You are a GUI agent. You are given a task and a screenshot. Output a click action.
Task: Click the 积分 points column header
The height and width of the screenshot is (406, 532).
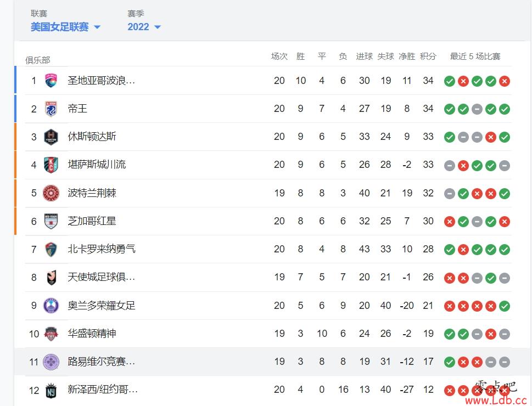pyautogui.click(x=428, y=57)
